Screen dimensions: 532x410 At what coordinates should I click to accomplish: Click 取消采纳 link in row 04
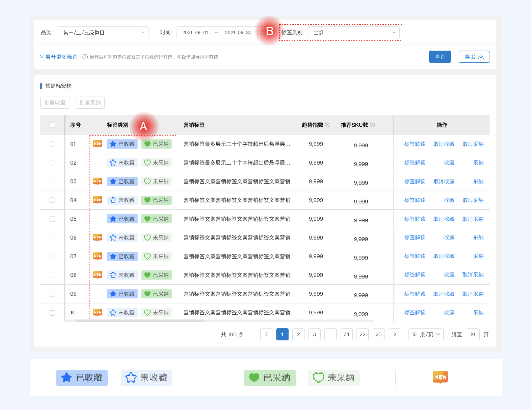[x=473, y=200]
